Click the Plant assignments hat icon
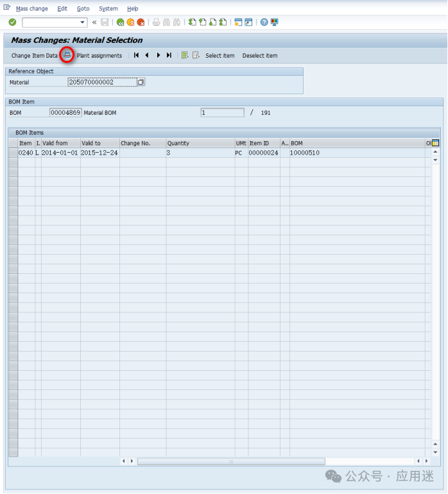The width and height of the screenshot is (448, 494). coord(67,55)
